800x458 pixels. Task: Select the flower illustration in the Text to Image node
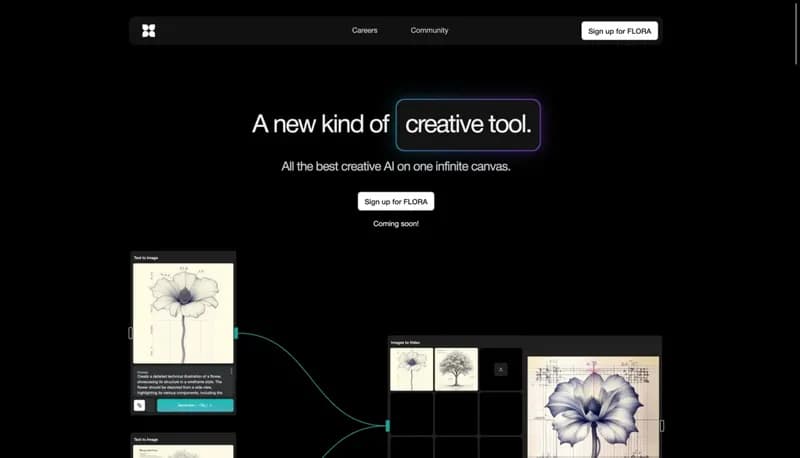coord(183,313)
